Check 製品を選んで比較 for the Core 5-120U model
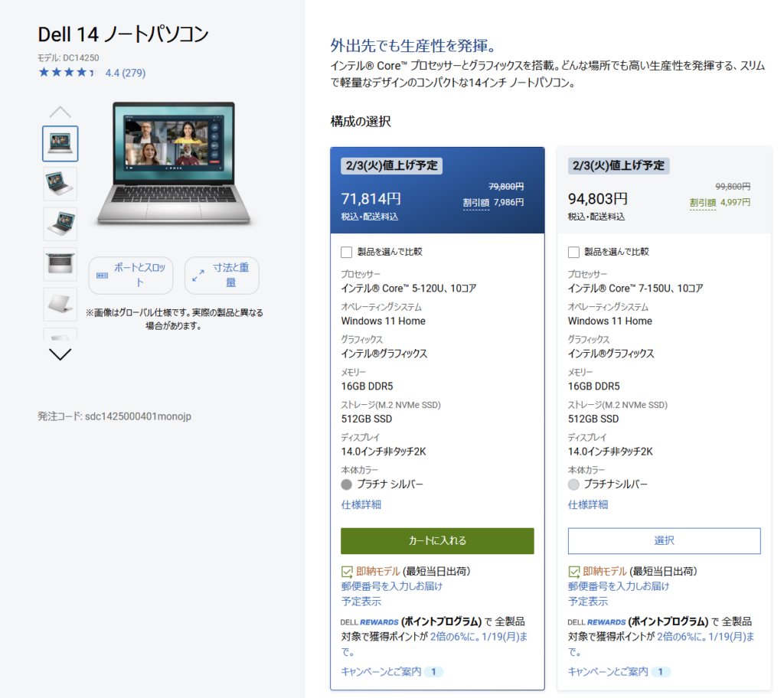This screenshot has width=784, height=698. click(347, 252)
